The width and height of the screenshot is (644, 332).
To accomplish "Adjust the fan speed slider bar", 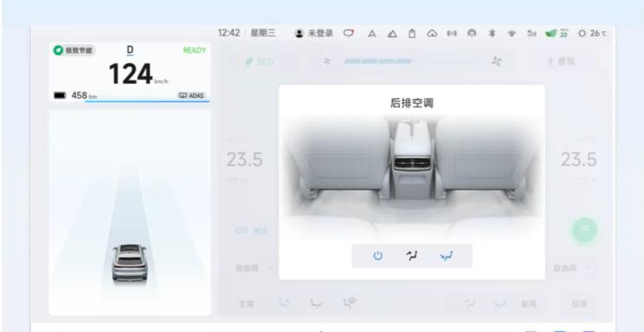I will (410, 62).
